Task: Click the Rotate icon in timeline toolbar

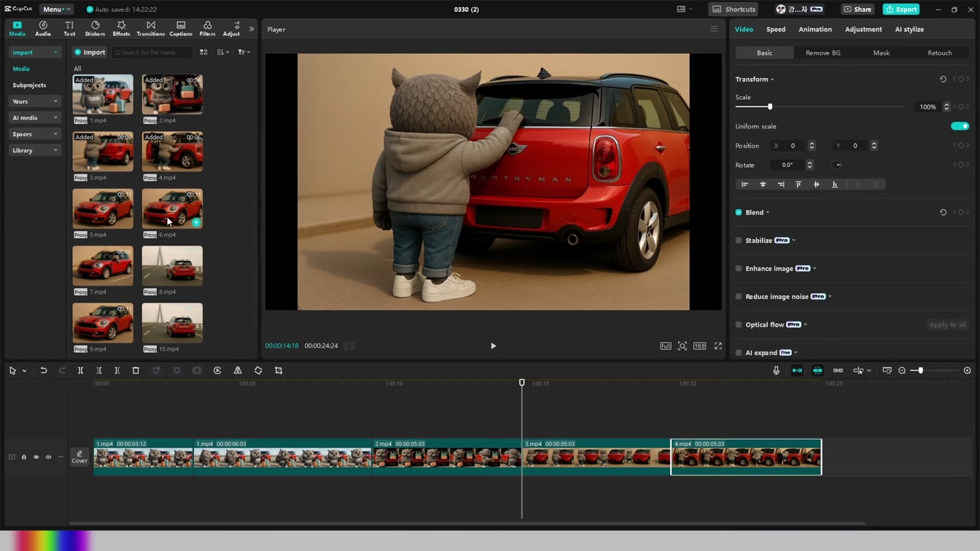Action: point(258,370)
